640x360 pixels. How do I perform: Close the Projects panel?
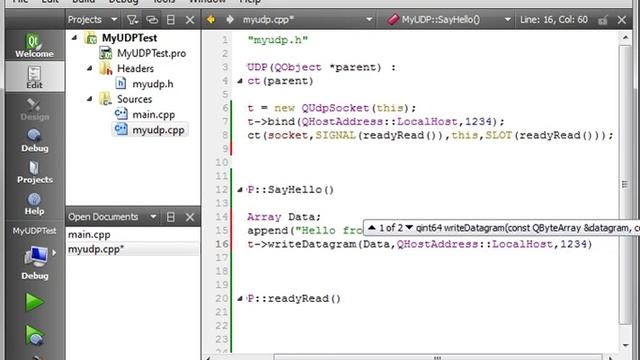(190, 20)
